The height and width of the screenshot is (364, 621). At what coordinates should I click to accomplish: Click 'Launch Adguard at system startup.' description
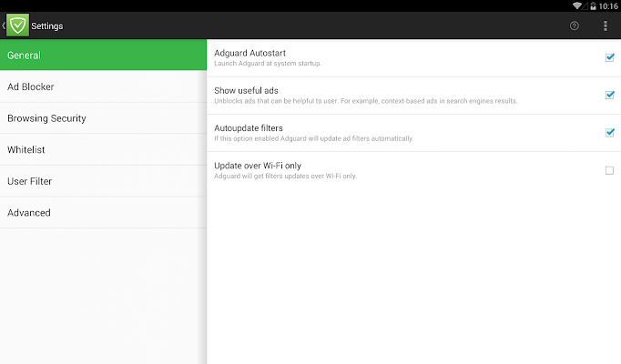pos(268,64)
